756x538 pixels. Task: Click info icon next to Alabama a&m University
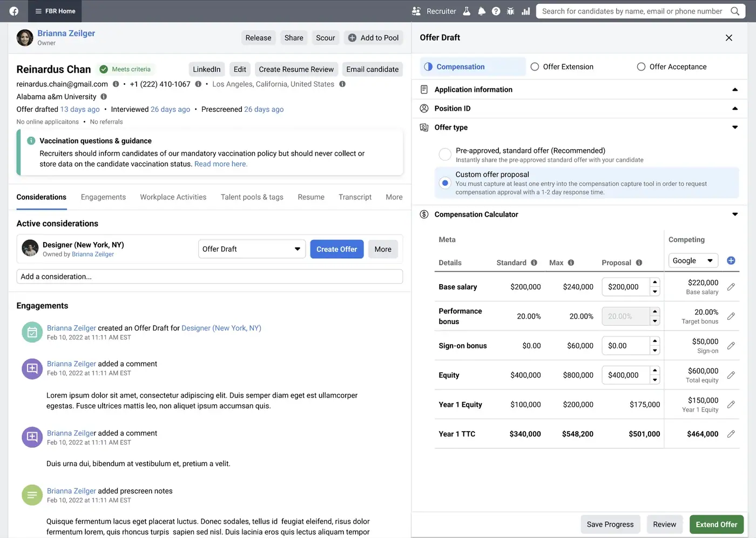(104, 97)
